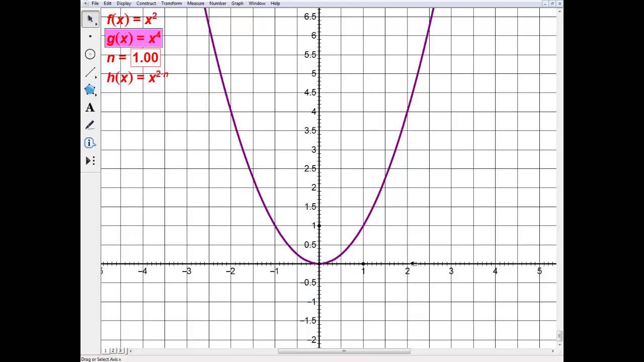Minimize the document window
Screen dimensions: 644x362
coord(545,3)
